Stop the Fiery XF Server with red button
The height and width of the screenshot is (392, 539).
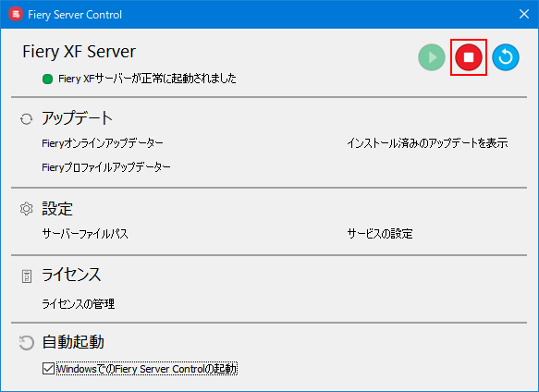[469, 57]
